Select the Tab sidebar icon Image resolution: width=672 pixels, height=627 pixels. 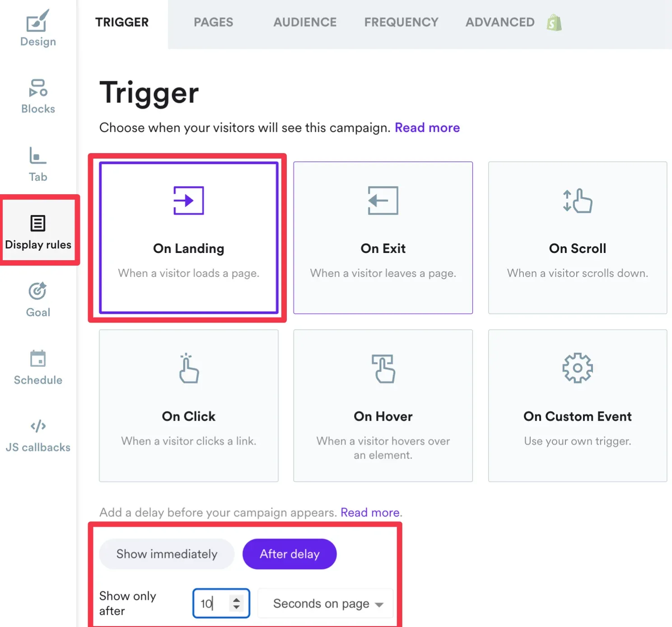38,156
